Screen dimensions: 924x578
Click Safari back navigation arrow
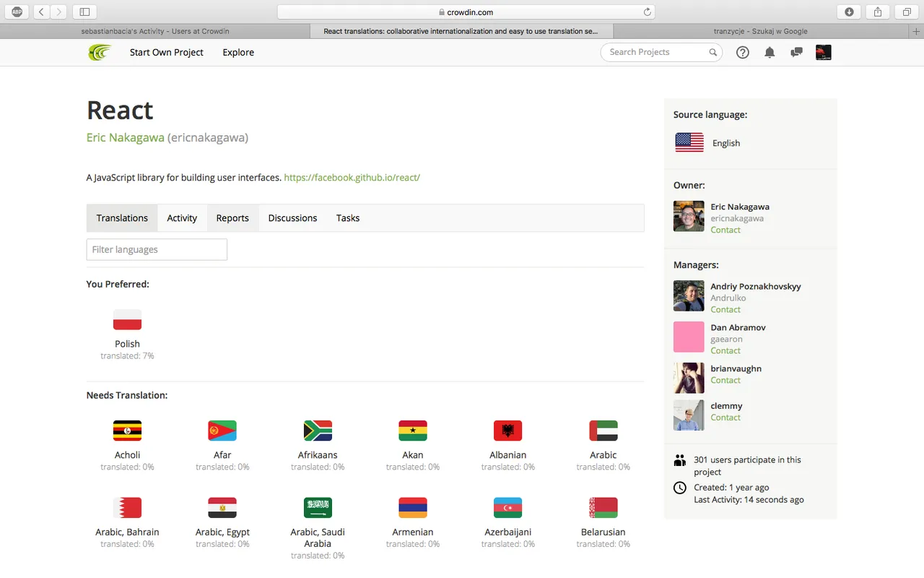pos(41,12)
